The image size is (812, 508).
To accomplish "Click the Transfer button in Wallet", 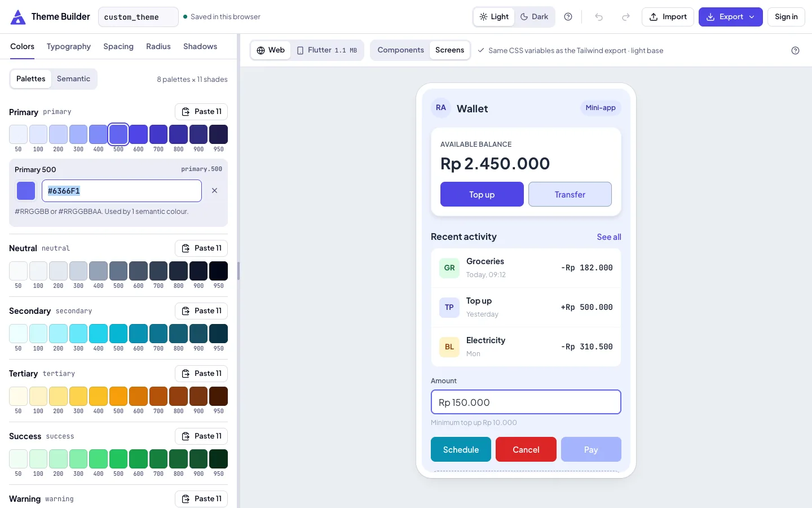I will (x=570, y=194).
